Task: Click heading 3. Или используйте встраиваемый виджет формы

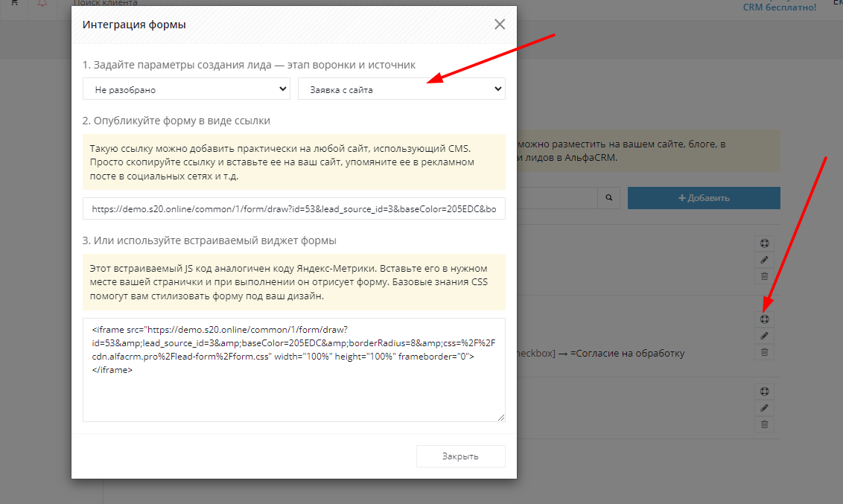Action: tap(209, 240)
